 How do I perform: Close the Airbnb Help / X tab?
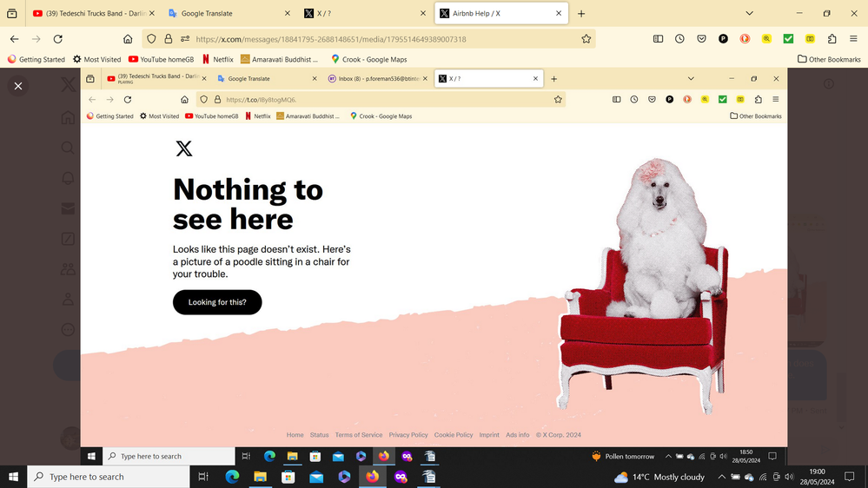[x=559, y=13]
